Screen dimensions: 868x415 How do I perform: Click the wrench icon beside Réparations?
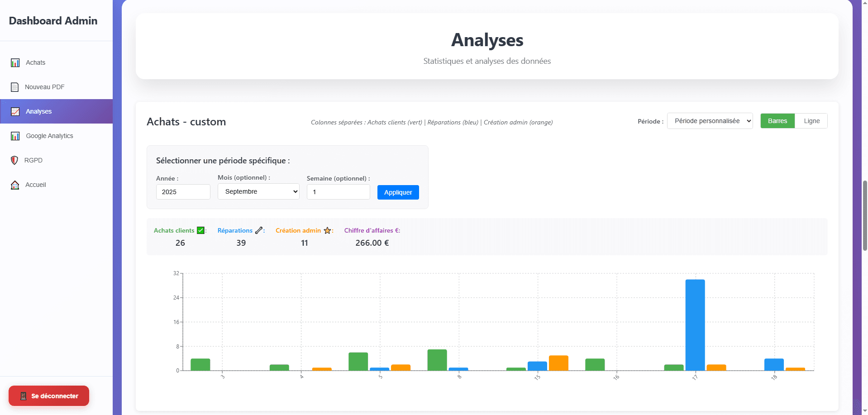click(x=259, y=230)
